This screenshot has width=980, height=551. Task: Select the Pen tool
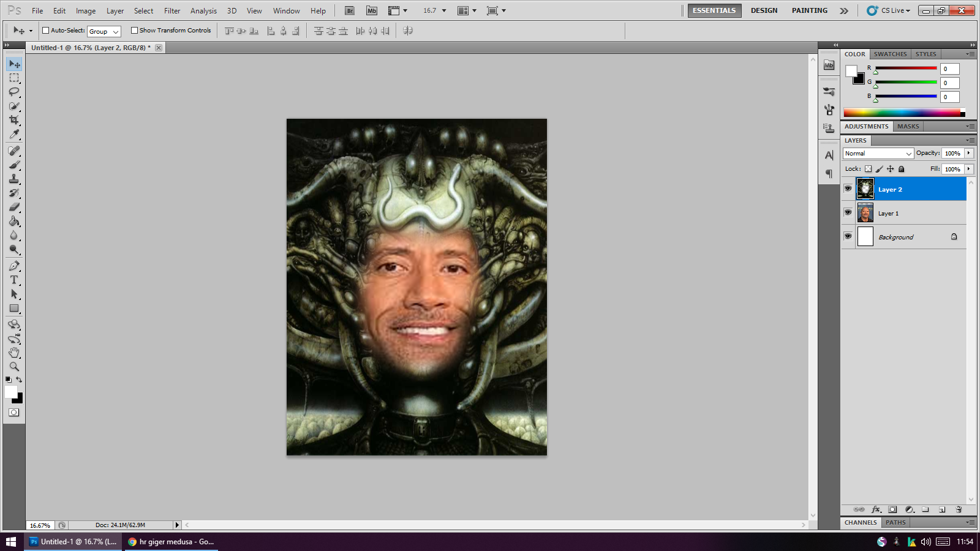(14, 266)
